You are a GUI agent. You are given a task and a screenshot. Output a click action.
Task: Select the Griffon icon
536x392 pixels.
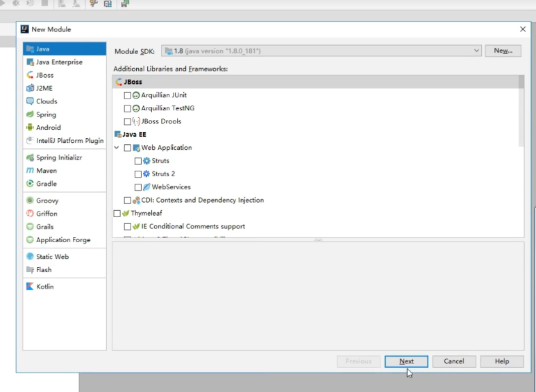30,214
